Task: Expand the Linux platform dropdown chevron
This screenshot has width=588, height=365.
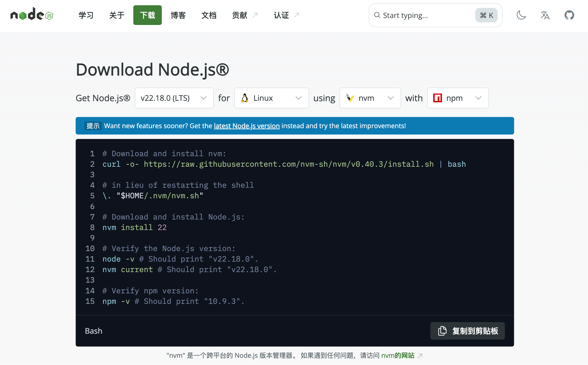Action: click(298, 98)
